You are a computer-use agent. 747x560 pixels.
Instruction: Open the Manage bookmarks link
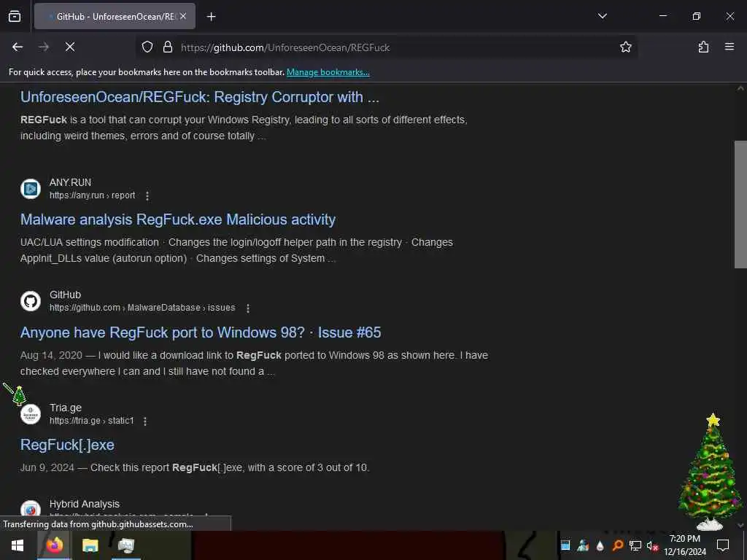pos(328,72)
